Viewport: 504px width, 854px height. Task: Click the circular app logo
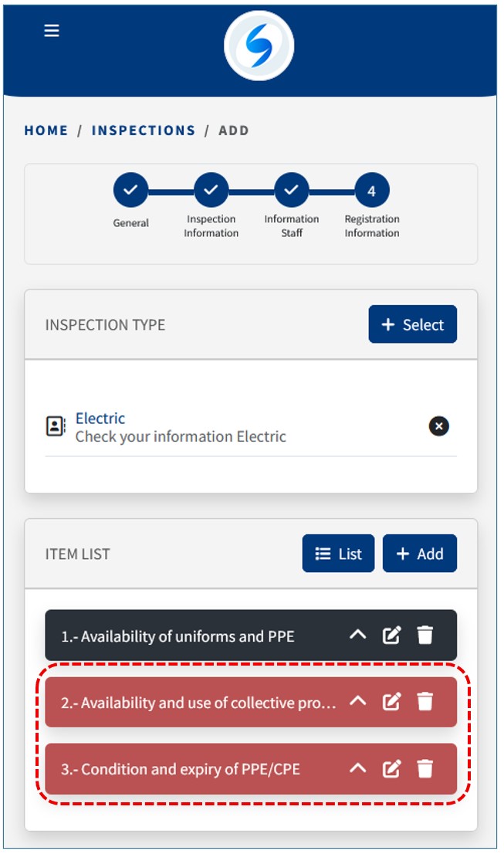(x=259, y=46)
